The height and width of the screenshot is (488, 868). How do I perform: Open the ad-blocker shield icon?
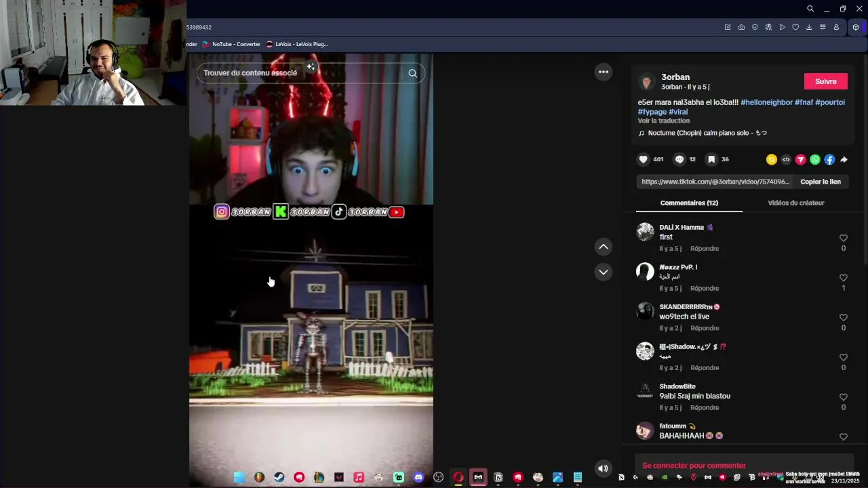[x=755, y=27]
